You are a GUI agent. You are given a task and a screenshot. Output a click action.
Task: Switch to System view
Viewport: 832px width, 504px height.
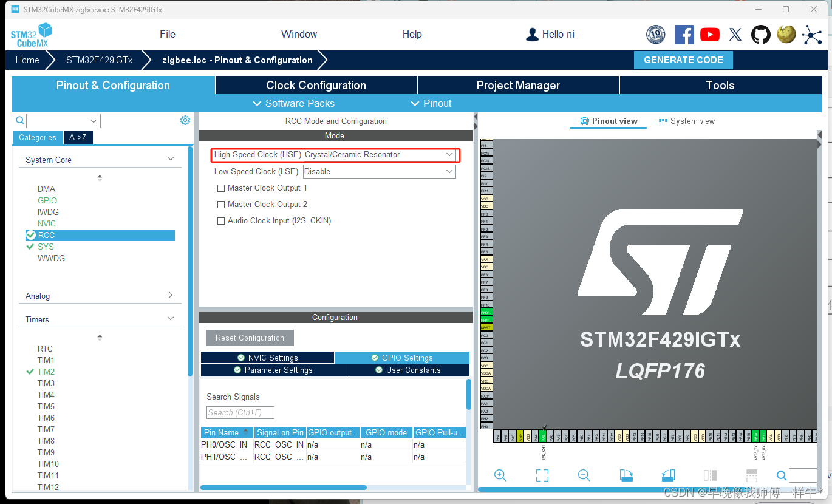click(x=687, y=121)
